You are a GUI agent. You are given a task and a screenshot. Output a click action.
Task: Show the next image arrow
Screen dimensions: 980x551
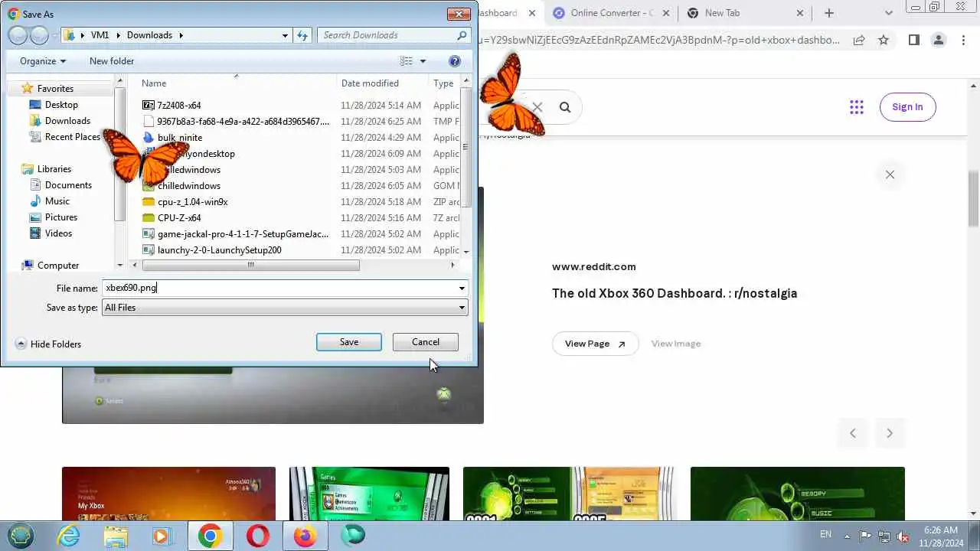point(890,433)
